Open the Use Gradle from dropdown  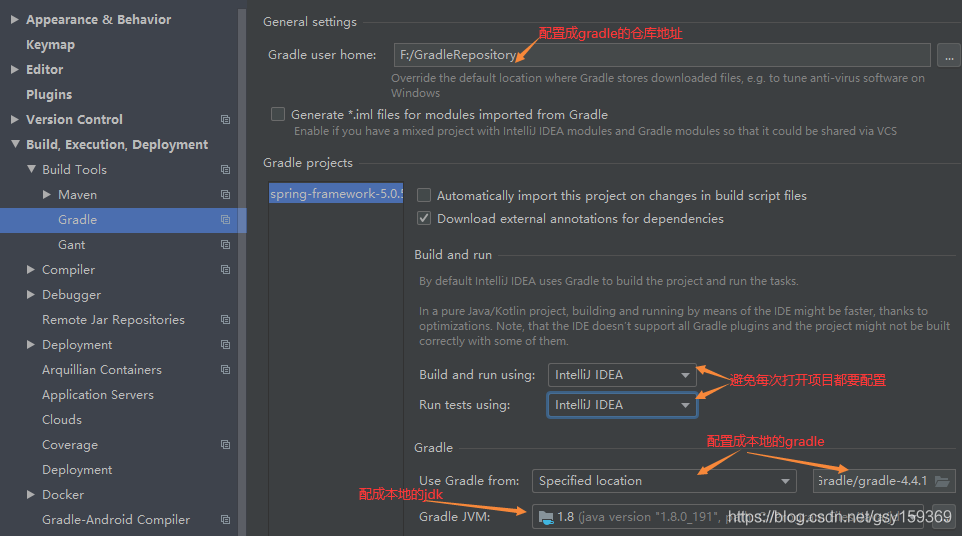pos(664,481)
